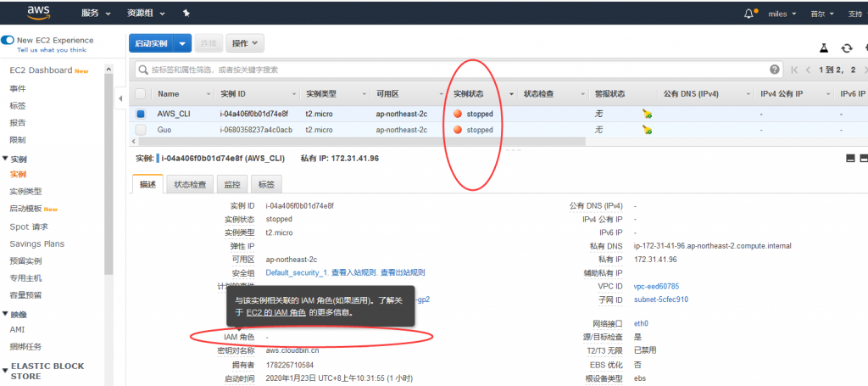Open the pin shortcuts star icon
The height and width of the screenshot is (386, 868).
pyautogui.click(x=186, y=14)
